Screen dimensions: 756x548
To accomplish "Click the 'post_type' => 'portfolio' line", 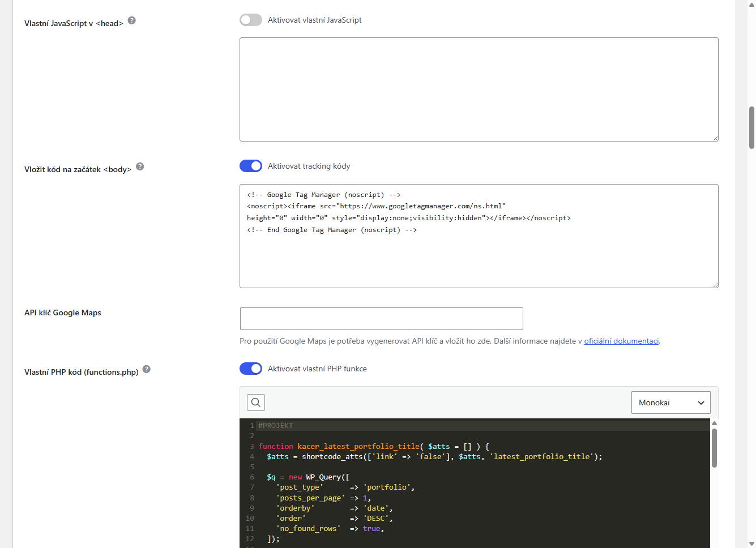I will [x=345, y=487].
